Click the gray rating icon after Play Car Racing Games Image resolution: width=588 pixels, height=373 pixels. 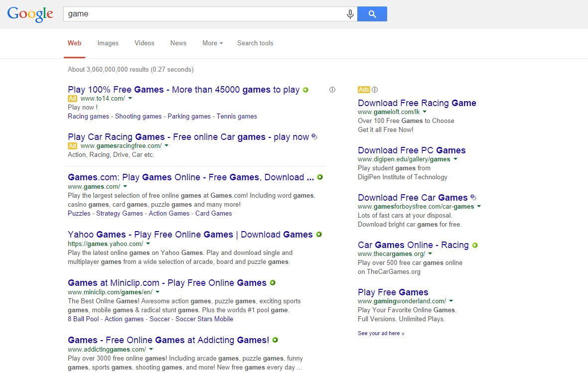point(314,137)
